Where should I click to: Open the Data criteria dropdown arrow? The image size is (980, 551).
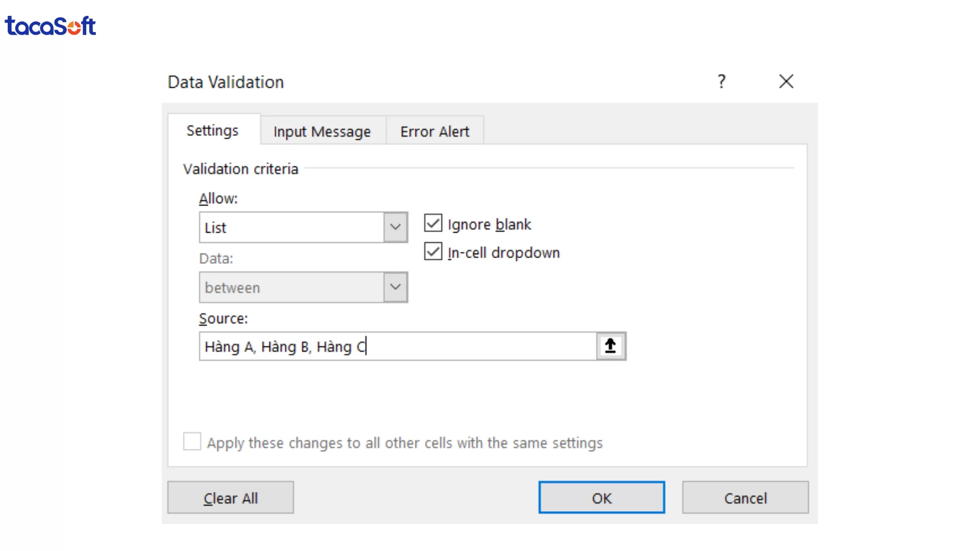point(395,287)
